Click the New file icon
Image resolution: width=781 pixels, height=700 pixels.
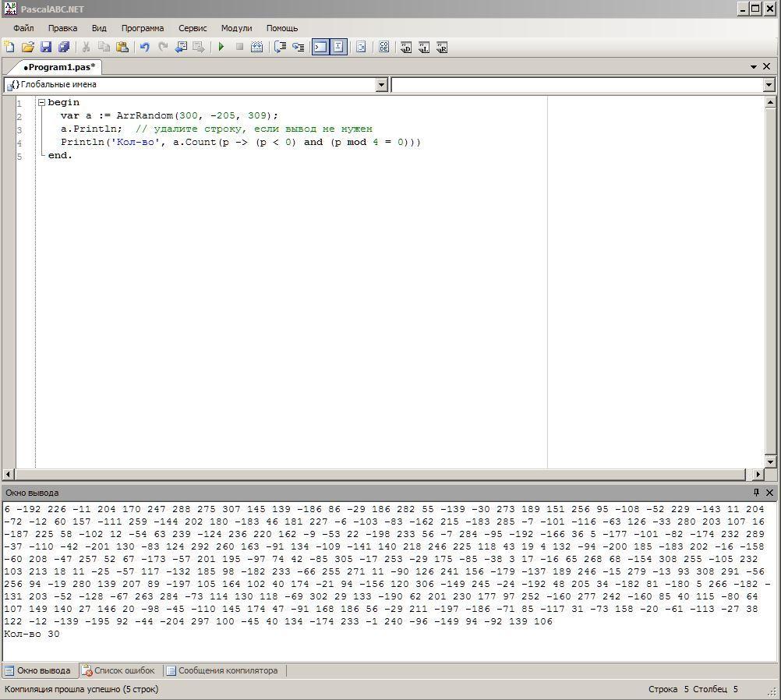pyautogui.click(x=9, y=47)
